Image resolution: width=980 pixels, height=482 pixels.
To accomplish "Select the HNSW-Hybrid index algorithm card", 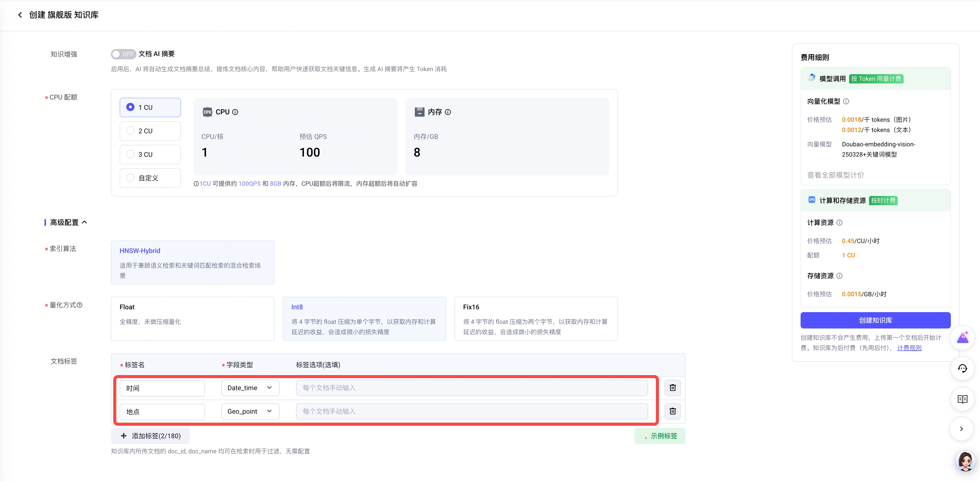I will [192, 262].
